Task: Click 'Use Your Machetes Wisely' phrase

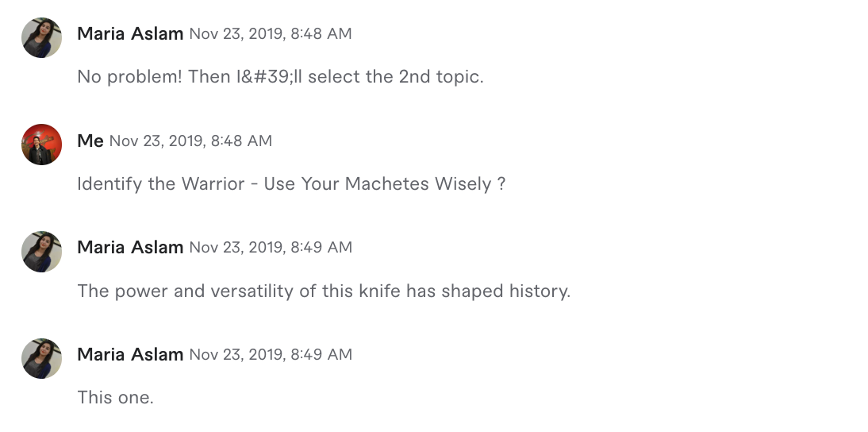Action: [378, 184]
